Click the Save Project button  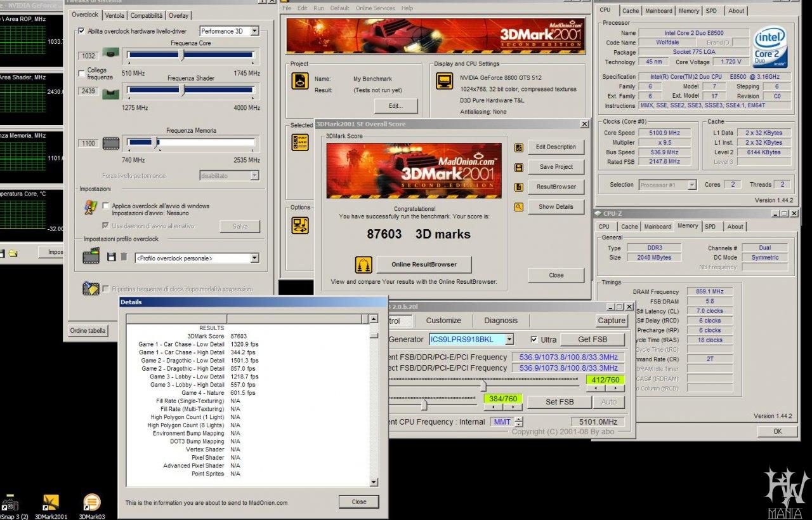(x=556, y=166)
